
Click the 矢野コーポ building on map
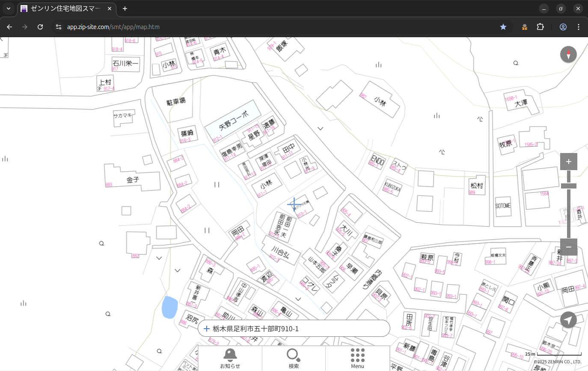click(x=233, y=121)
